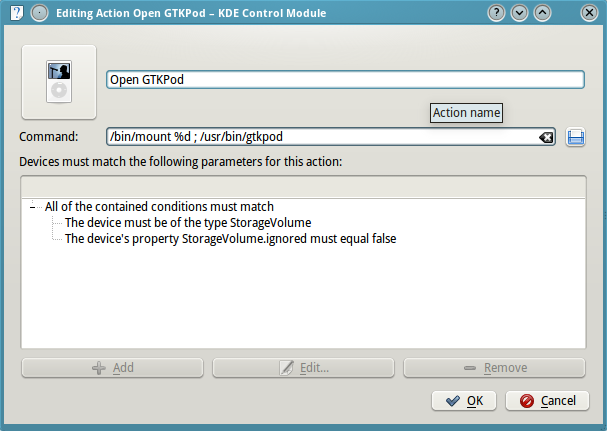
Task: Maximize the dialog using up-chevron button
Action: pyautogui.click(x=542, y=13)
